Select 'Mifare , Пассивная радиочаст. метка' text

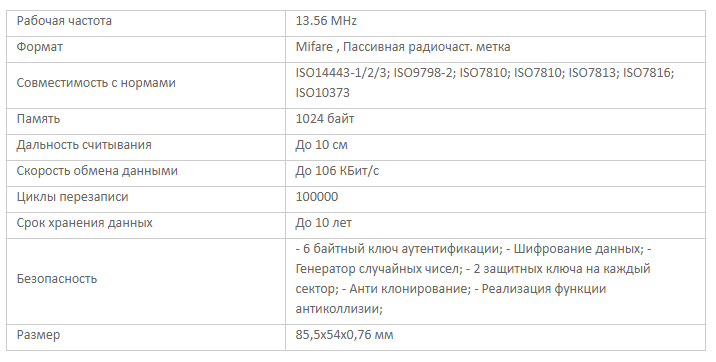tap(403, 47)
